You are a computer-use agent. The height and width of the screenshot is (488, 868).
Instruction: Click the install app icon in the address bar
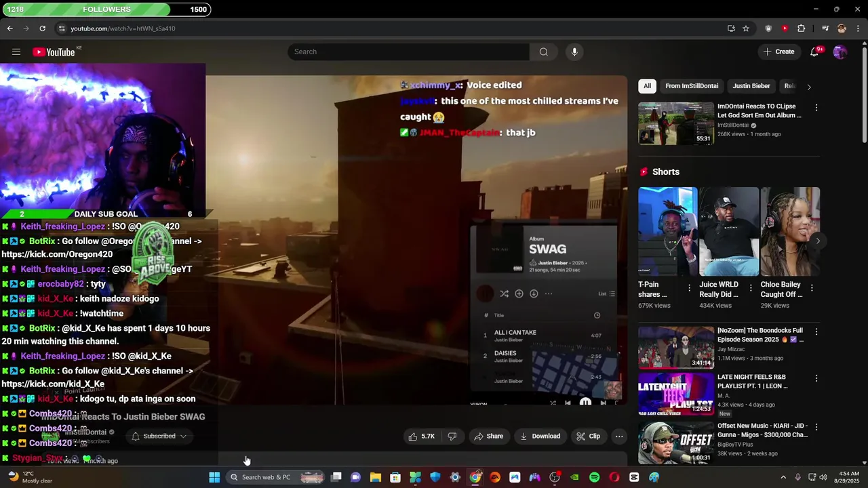click(731, 28)
